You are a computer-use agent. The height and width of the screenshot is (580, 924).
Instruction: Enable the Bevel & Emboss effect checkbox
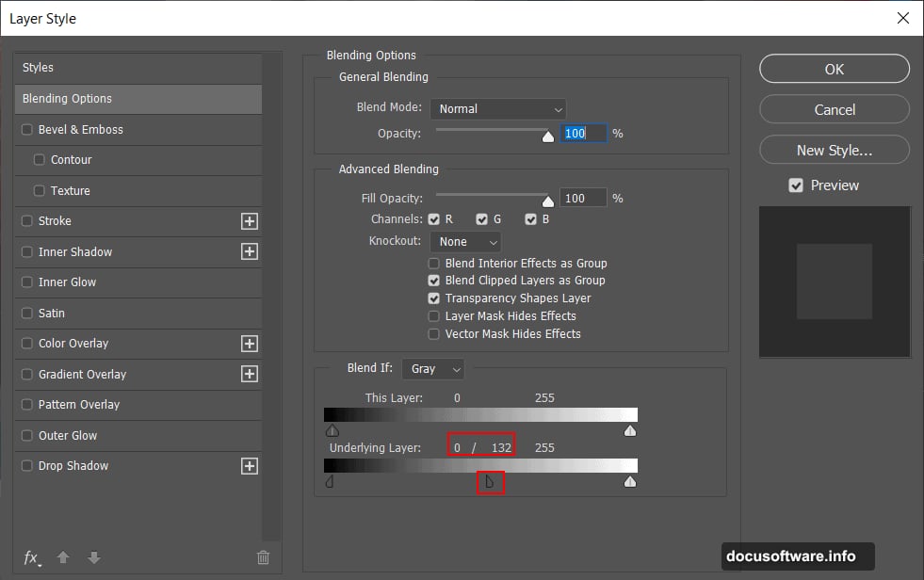pyautogui.click(x=26, y=129)
